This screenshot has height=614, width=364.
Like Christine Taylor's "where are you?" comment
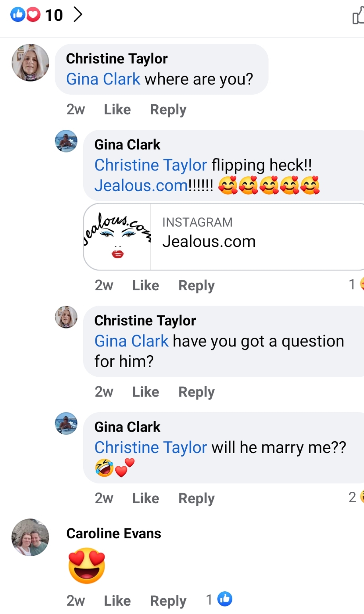tap(117, 110)
